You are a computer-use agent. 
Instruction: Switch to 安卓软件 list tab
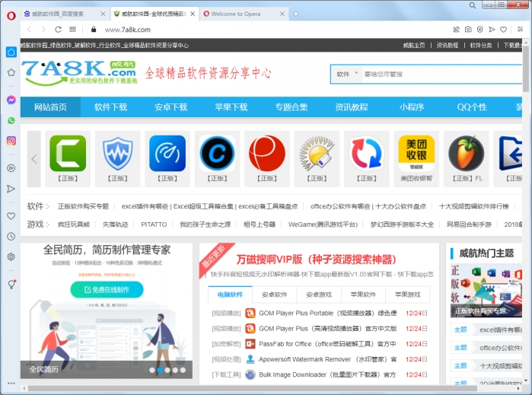pyautogui.click(x=275, y=295)
